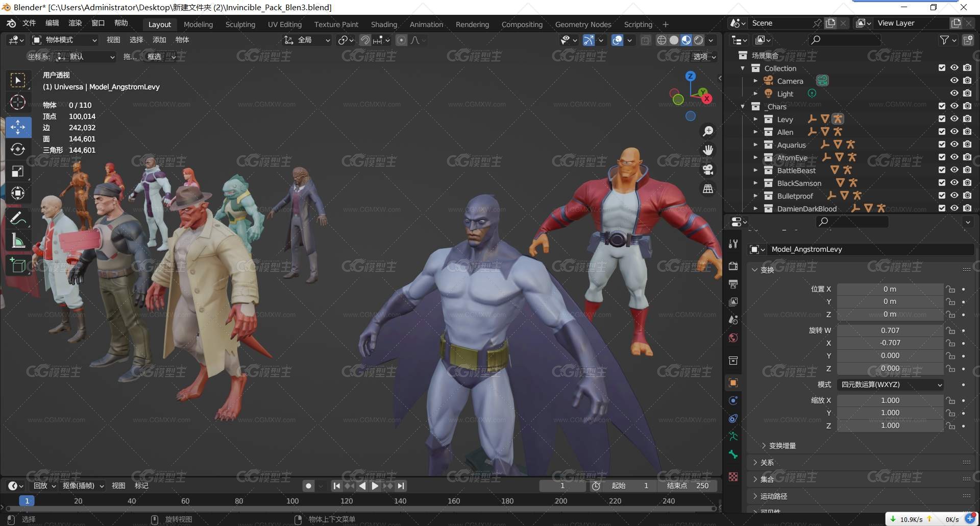Expand the Levy collection
The height and width of the screenshot is (526, 980).
(755, 119)
